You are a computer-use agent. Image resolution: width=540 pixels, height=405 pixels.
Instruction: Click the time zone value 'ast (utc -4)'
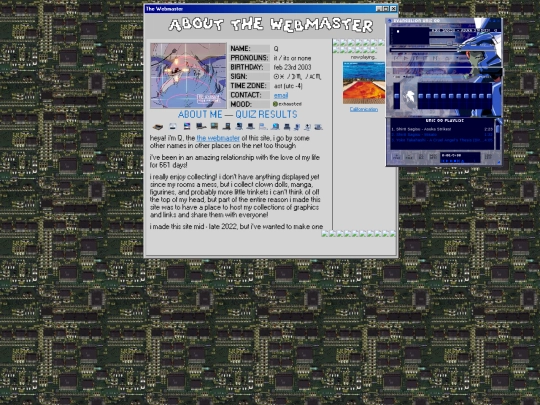[x=288, y=86]
